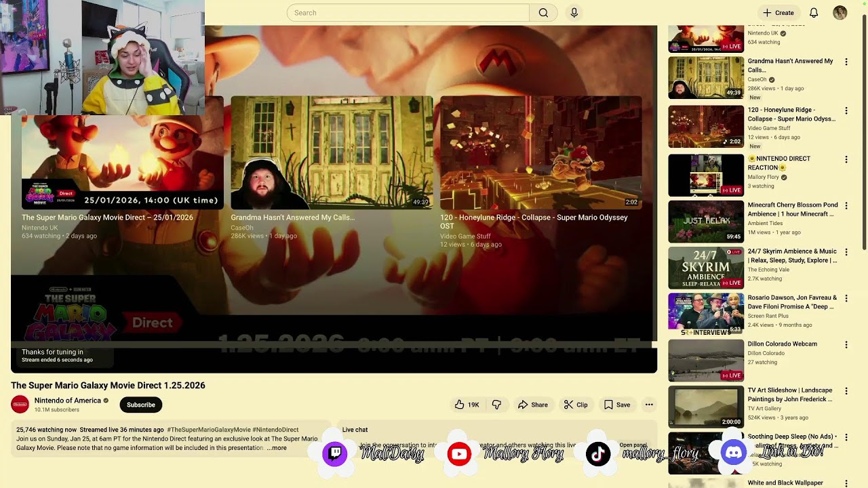Open options menu for Minecraft Cherry Blossom video
The width and height of the screenshot is (868, 488).
846,205
